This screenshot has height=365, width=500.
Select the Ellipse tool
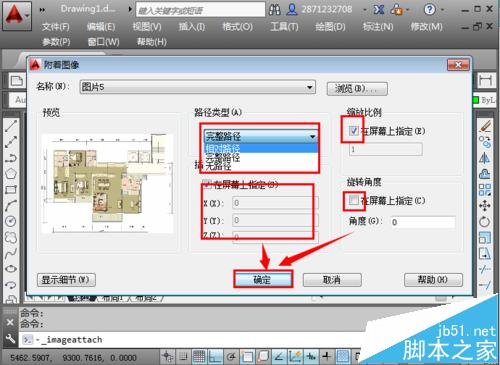(11, 269)
